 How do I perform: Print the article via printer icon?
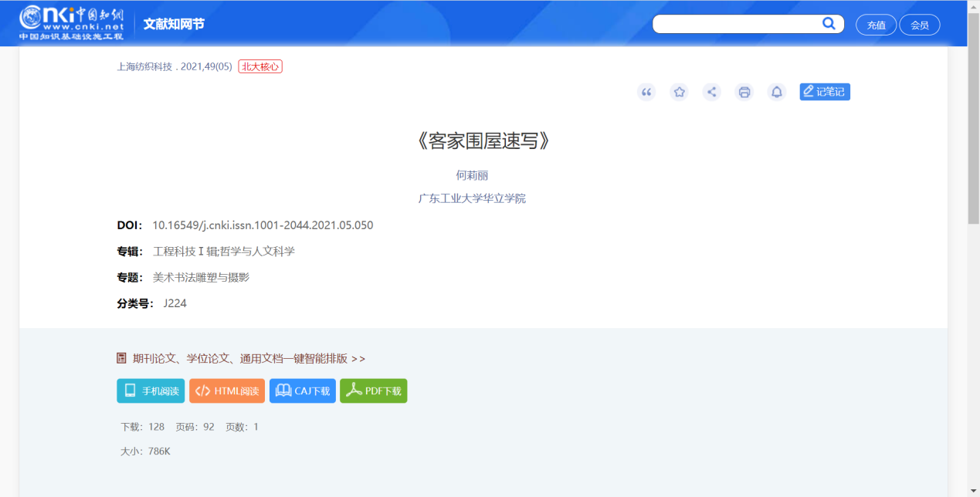coord(744,93)
